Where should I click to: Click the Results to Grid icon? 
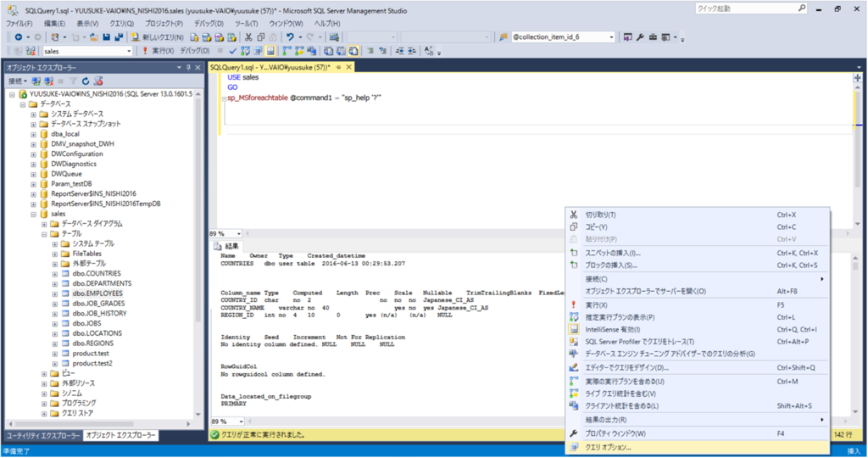(341, 51)
